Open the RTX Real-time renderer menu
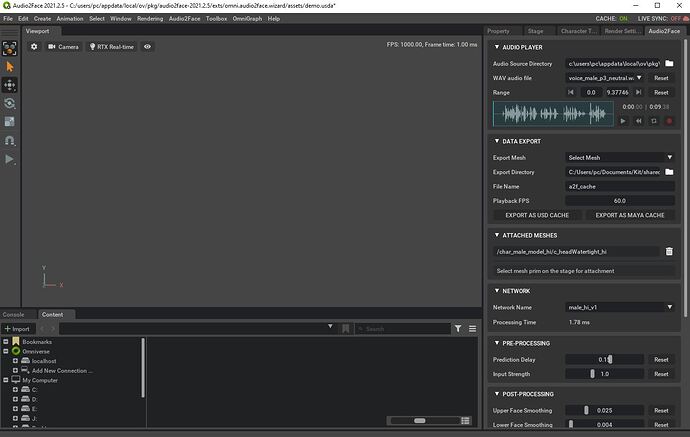The width and height of the screenshot is (690, 437). coord(112,47)
